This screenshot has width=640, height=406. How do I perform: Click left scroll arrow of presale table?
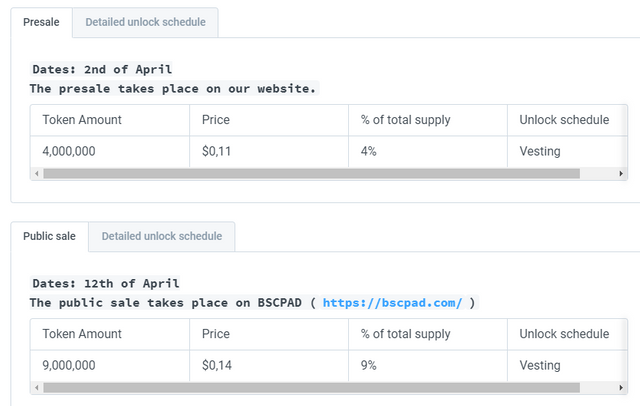pos(37,173)
